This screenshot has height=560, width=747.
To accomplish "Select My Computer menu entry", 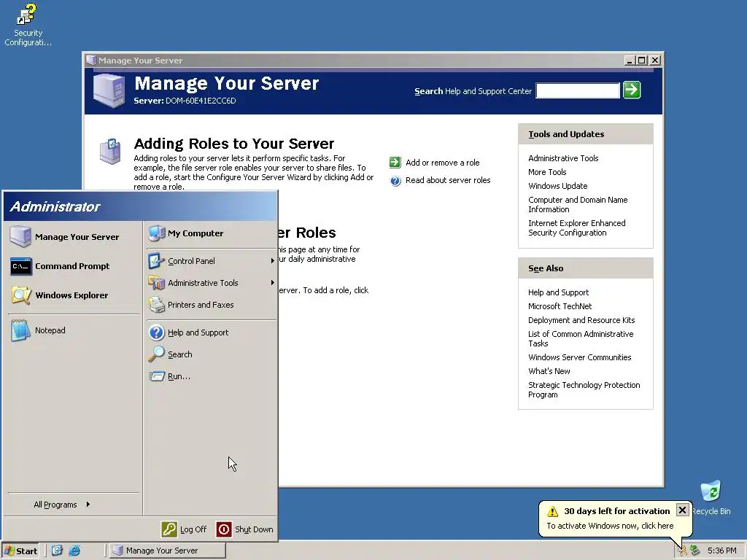I will click(x=210, y=233).
